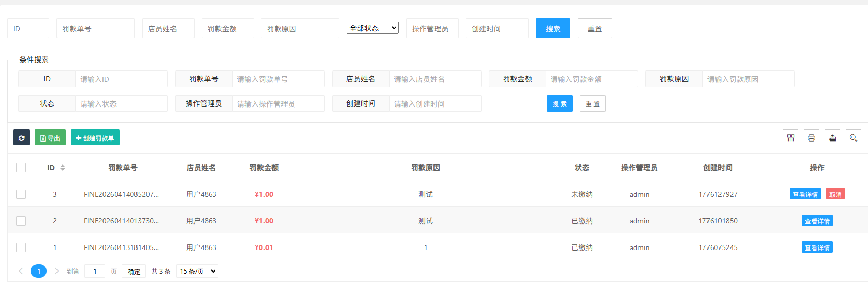This screenshot has height=283, width=868.
Task: Click the 创建罚款单 create button
Action: 95,138
